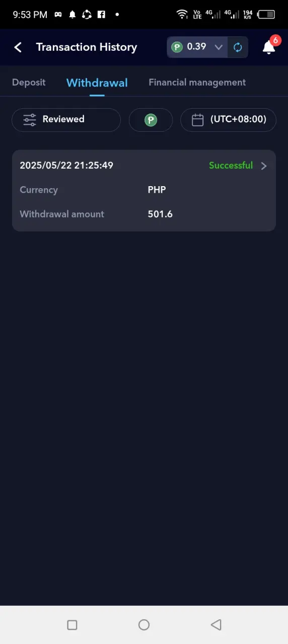Tap the Android recent apps square button
The image size is (288, 644).
click(72, 625)
